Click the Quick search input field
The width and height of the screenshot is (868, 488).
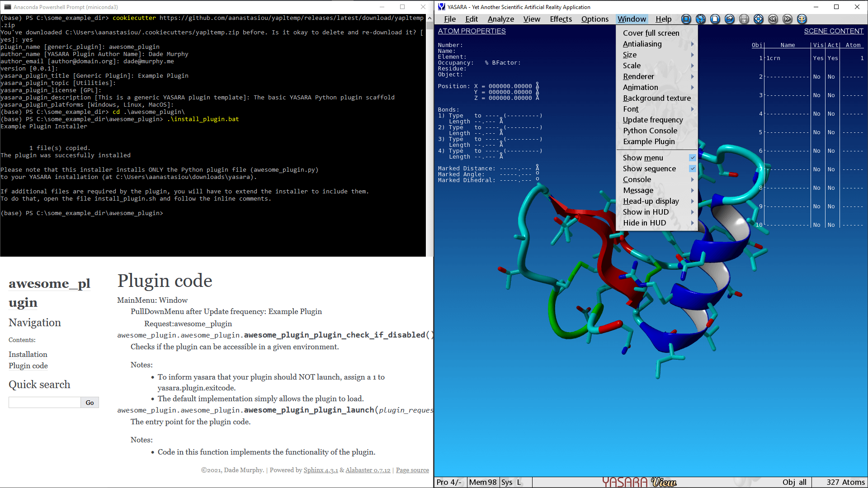pos(44,403)
